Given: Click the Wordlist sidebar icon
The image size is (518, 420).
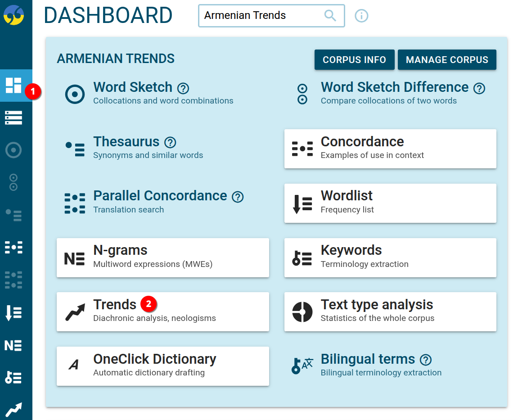Looking at the screenshot, I should (x=14, y=312).
